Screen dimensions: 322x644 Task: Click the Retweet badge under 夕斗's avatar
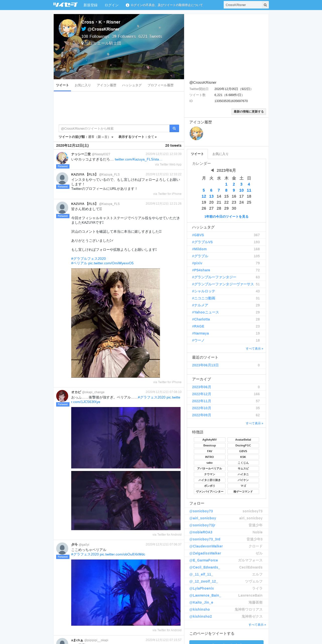pyautogui.click(x=63, y=557)
